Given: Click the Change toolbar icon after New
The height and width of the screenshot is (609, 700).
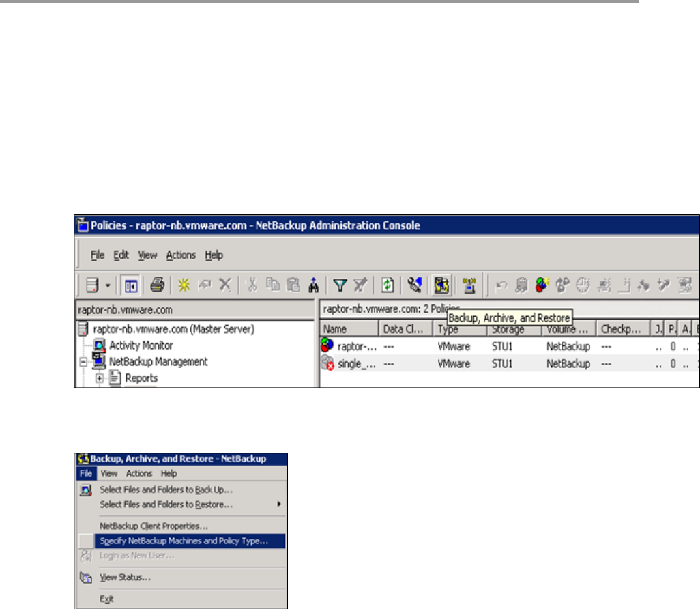Looking at the screenshot, I should coord(205,285).
